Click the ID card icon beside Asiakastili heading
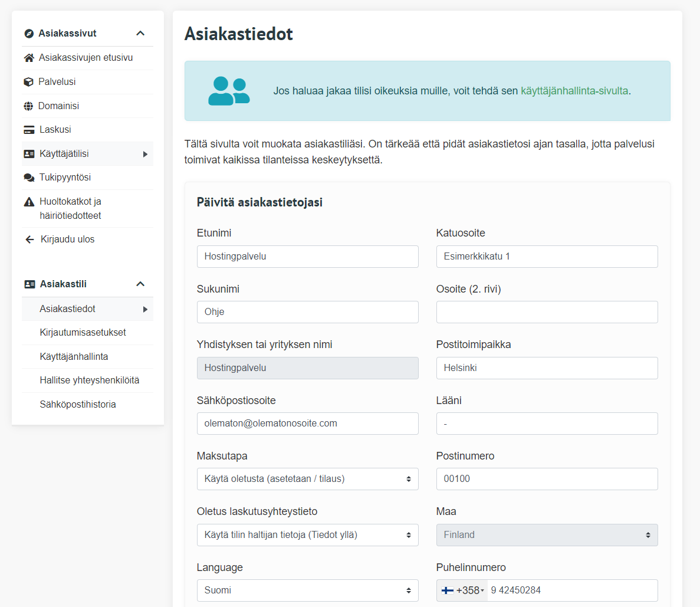The width and height of the screenshot is (700, 607). point(30,284)
